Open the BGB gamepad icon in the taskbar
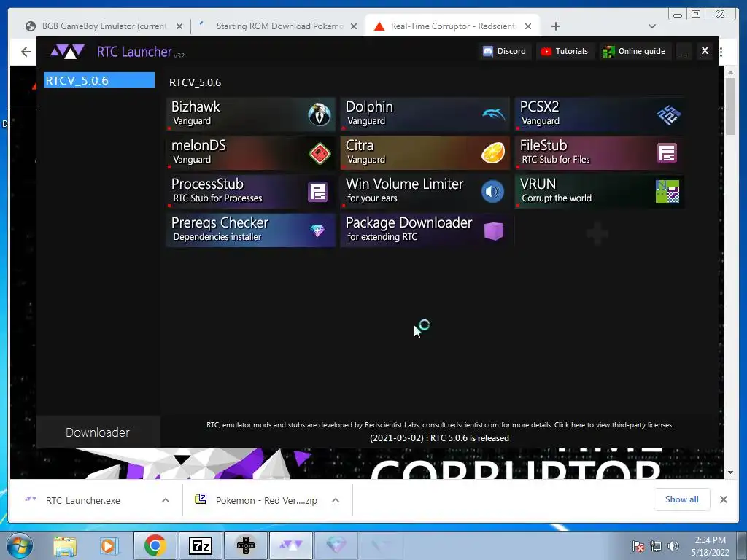Viewport: 747px width, 560px height. pyautogui.click(x=245, y=545)
